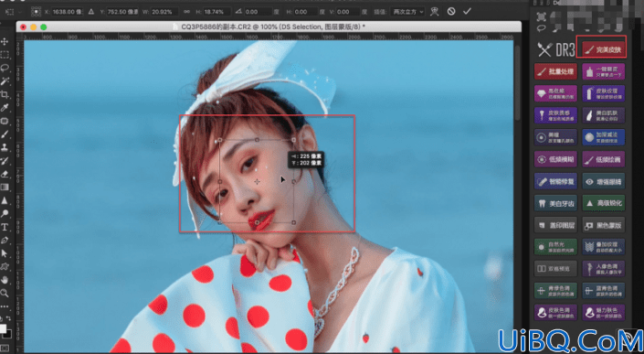Click the 叠加纹理 button
644x354 pixels.
pyautogui.click(x=603, y=247)
